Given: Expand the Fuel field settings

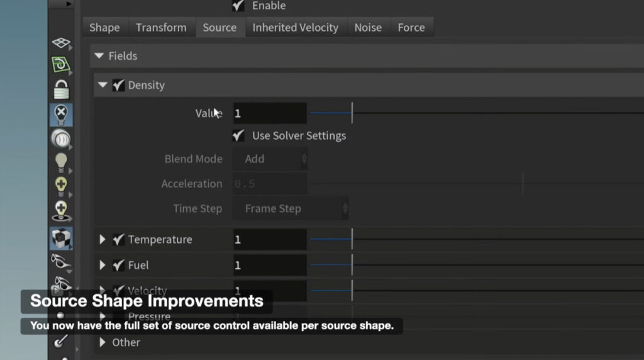Looking at the screenshot, I should pos(103,266).
